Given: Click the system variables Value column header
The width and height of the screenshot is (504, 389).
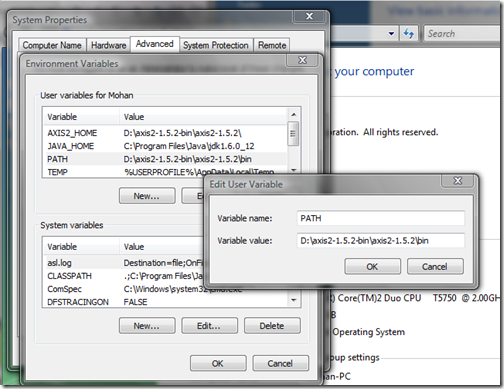Looking at the screenshot, I should tap(161, 247).
